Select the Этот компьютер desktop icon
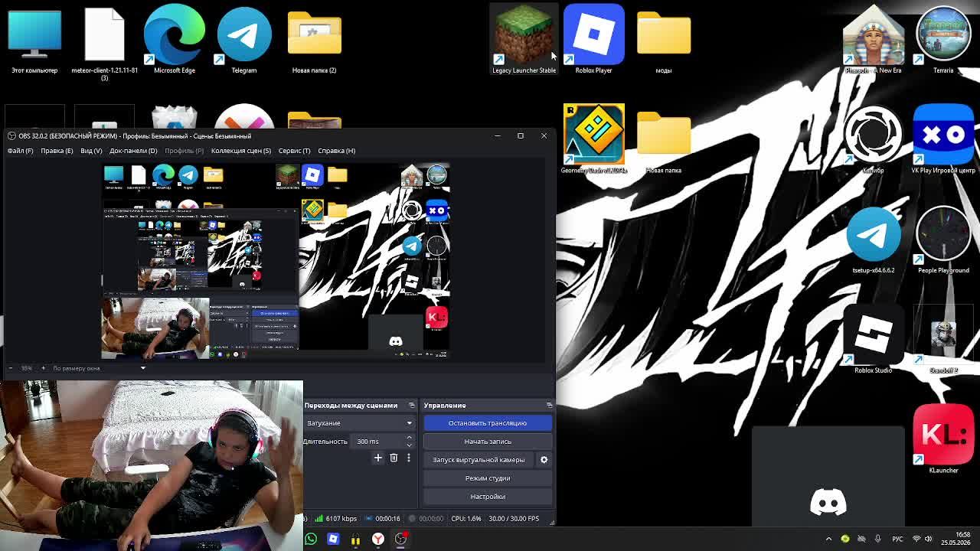The width and height of the screenshot is (980, 551). tap(34, 40)
